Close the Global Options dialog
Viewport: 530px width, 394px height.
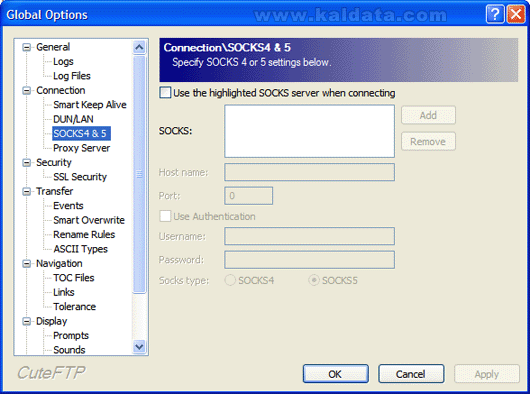(x=516, y=15)
